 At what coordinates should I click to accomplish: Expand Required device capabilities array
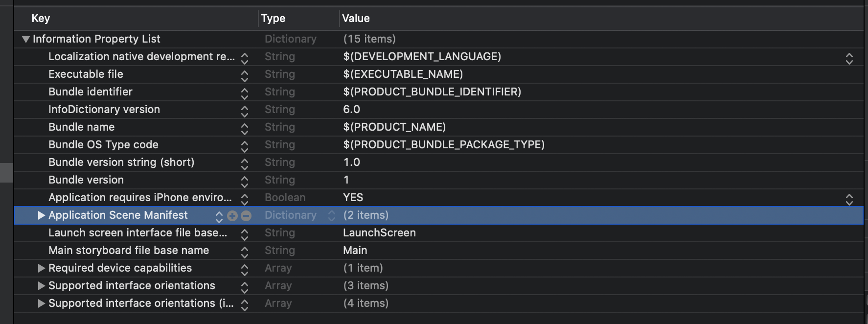point(42,268)
